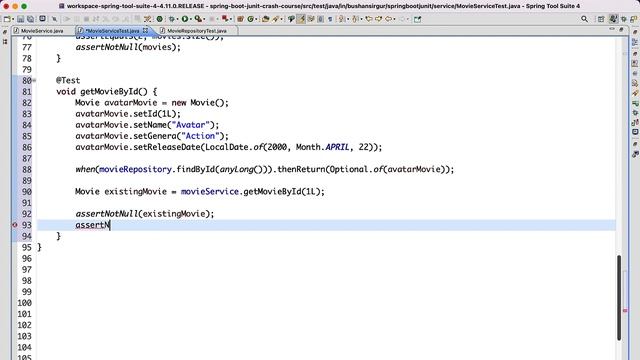Open the Back history dropdown arrow
Viewport: 640px width, 360px height.
(x=394, y=19)
